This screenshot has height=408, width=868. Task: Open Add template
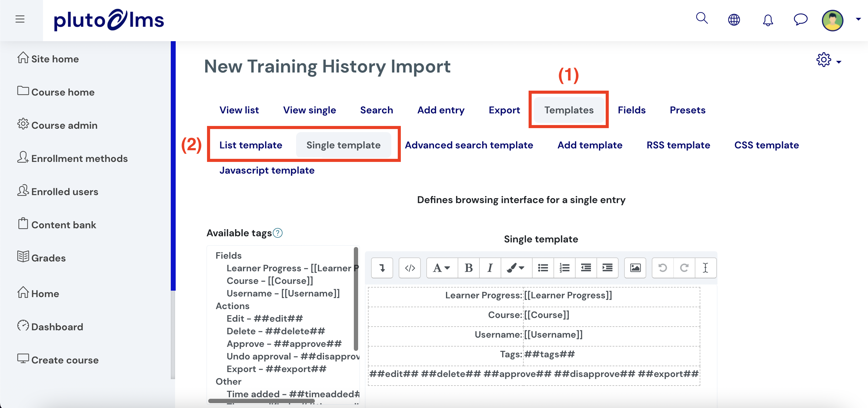[590, 145]
